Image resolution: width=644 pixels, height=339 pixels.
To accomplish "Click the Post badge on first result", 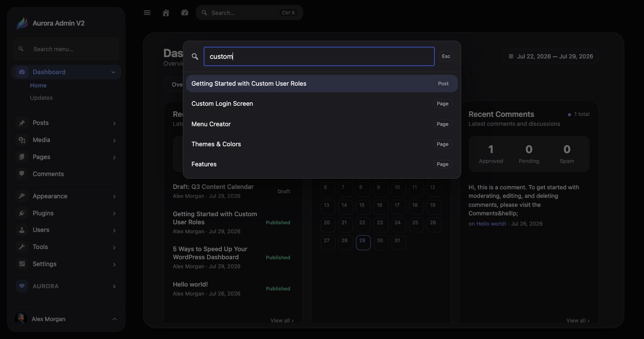I will click(443, 84).
